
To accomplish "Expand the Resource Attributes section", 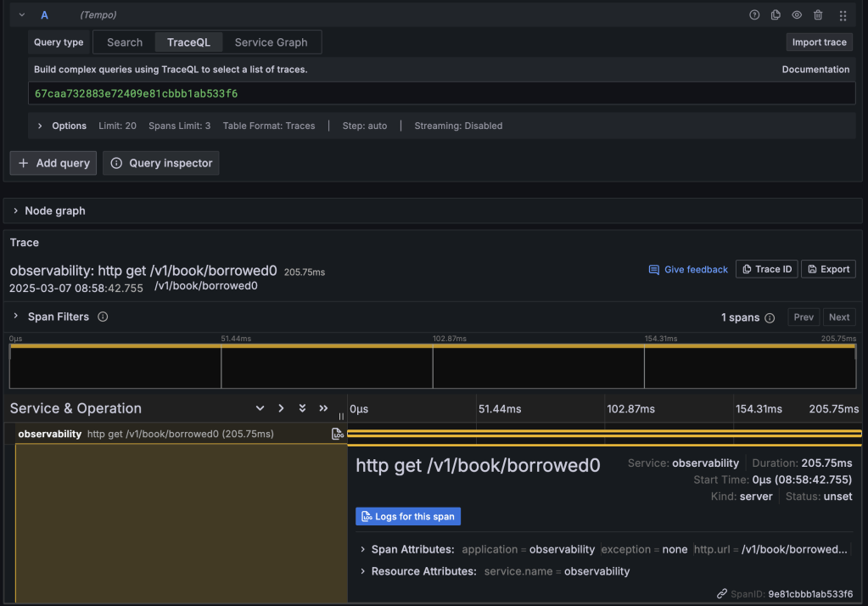I will point(363,571).
